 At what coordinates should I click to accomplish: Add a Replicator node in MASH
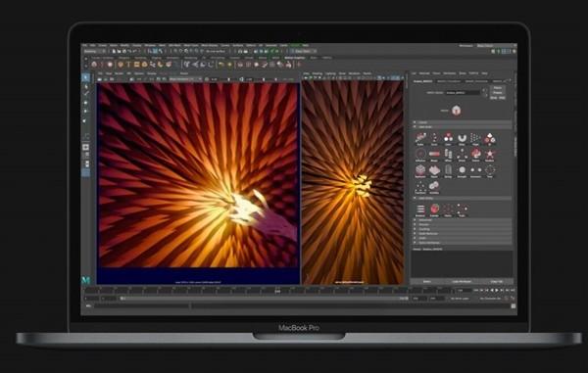point(420,170)
